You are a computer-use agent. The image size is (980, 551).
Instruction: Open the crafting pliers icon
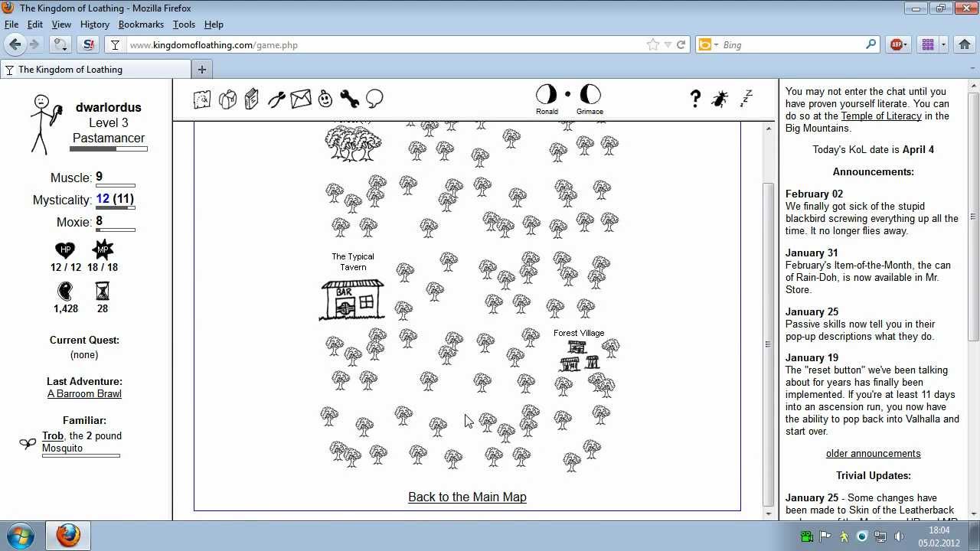[276, 99]
